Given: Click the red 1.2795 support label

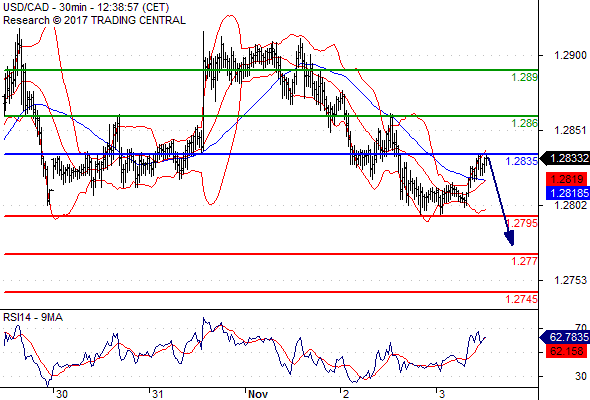Looking at the screenshot, I should (x=522, y=223).
